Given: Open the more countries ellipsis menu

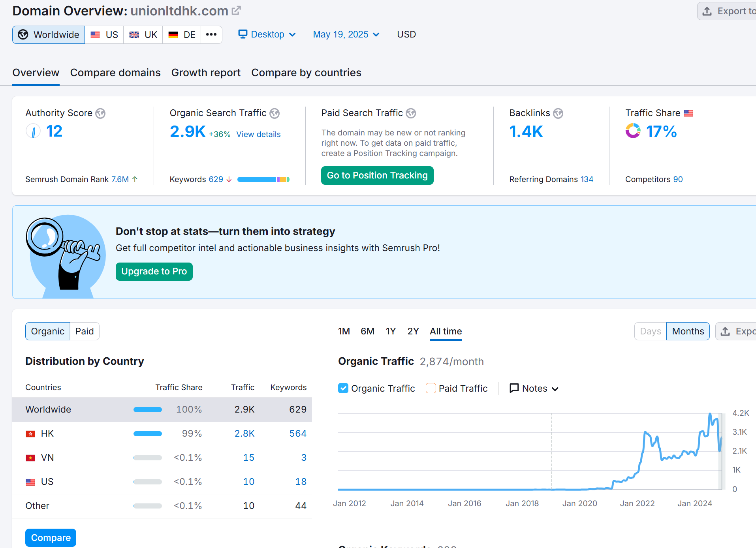Looking at the screenshot, I should [211, 35].
